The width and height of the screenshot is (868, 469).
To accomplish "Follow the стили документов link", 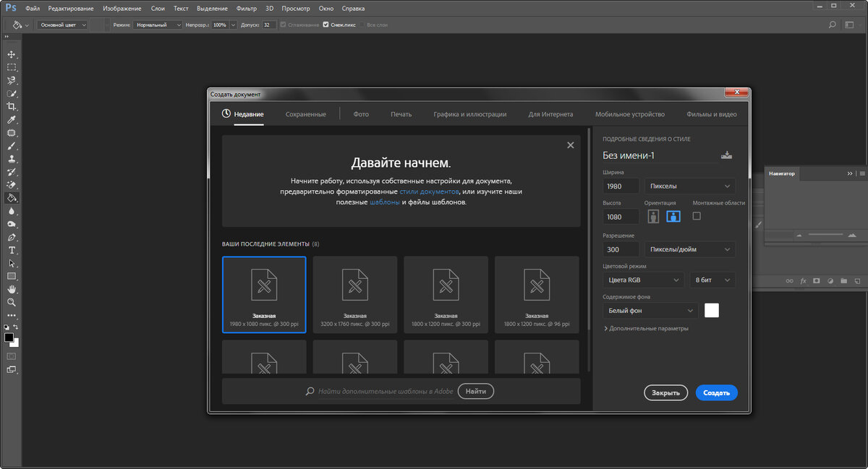I will [x=429, y=192].
